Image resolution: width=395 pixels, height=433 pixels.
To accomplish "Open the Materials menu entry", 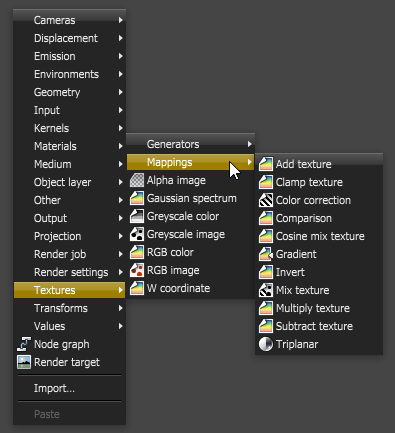I will 69,146.
